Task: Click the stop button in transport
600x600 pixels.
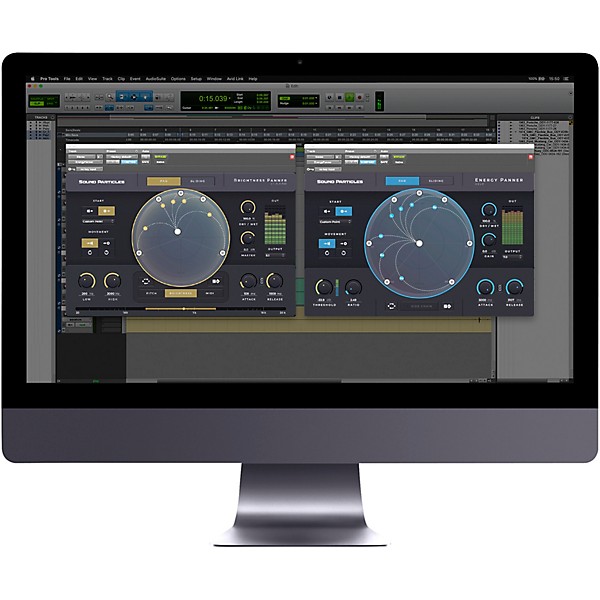Action: click(339, 98)
